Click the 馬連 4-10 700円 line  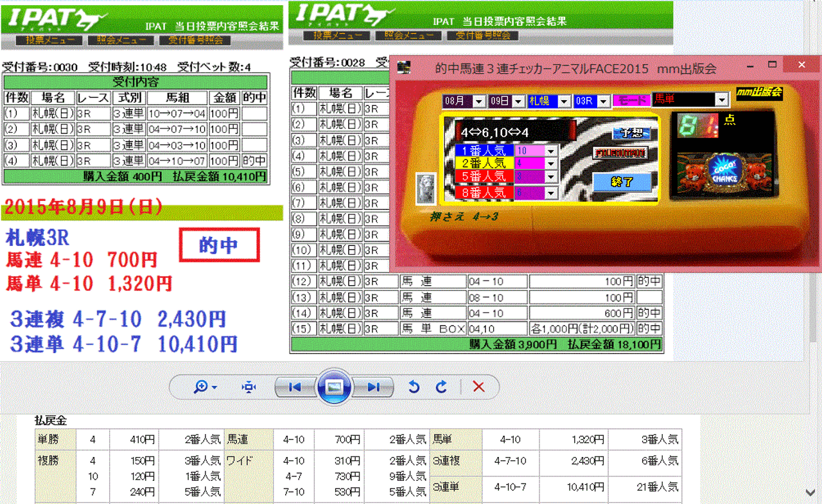click(x=82, y=260)
